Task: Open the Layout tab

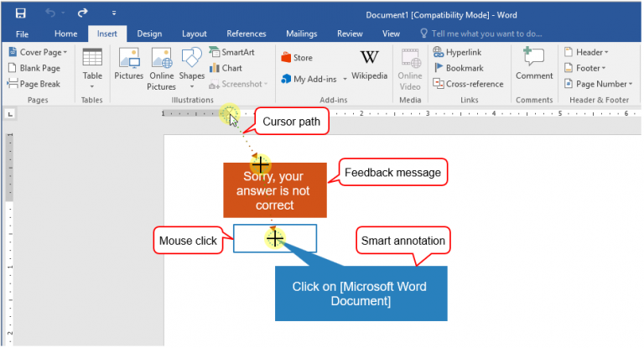Action: click(195, 34)
